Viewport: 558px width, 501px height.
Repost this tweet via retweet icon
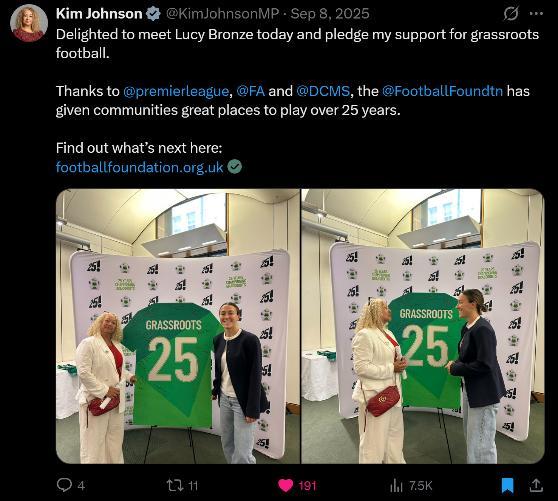[x=174, y=485]
